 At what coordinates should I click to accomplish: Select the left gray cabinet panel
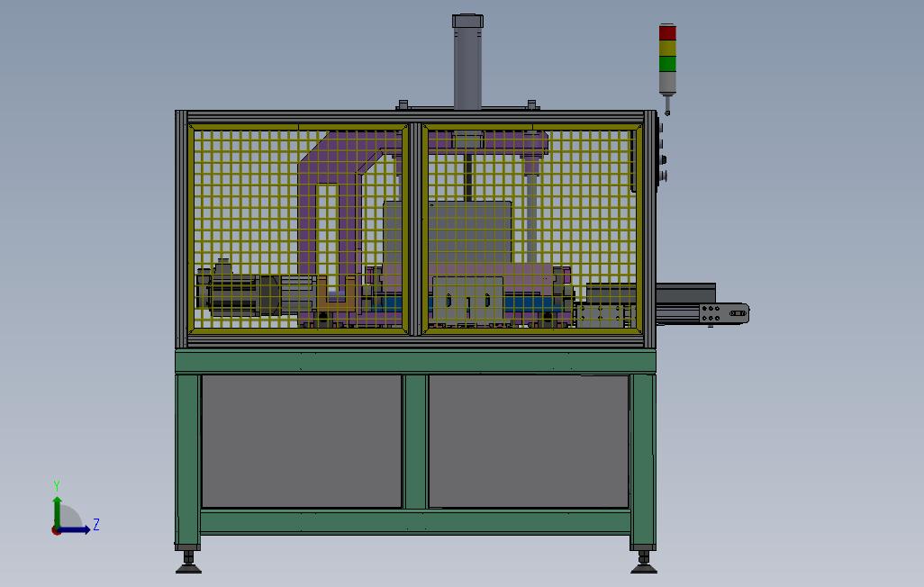click(x=301, y=441)
